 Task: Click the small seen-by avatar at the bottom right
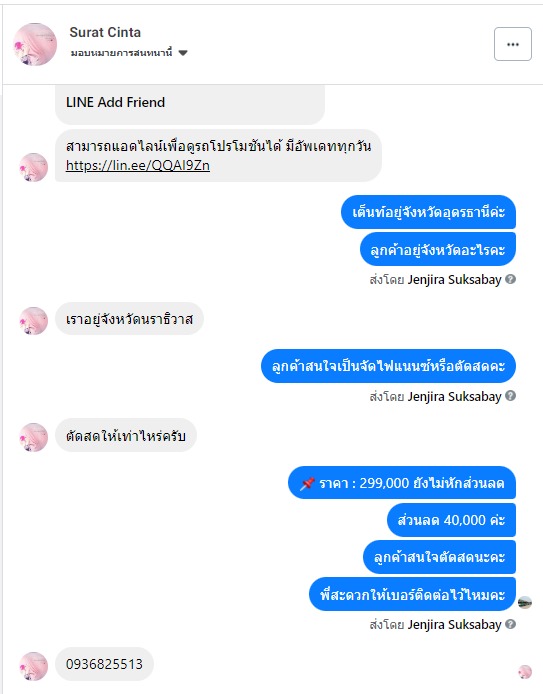pyautogui.click(x=525, y=671)
